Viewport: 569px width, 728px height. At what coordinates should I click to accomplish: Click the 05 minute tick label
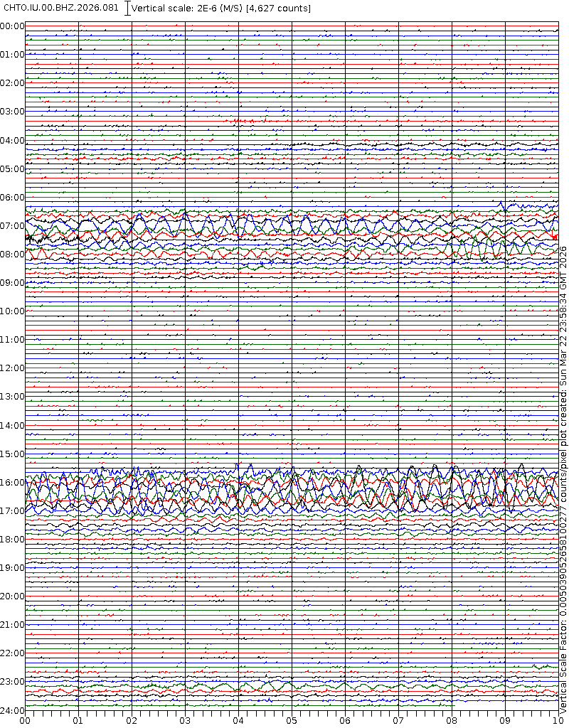pyautogui.click(x=292, y=720)
